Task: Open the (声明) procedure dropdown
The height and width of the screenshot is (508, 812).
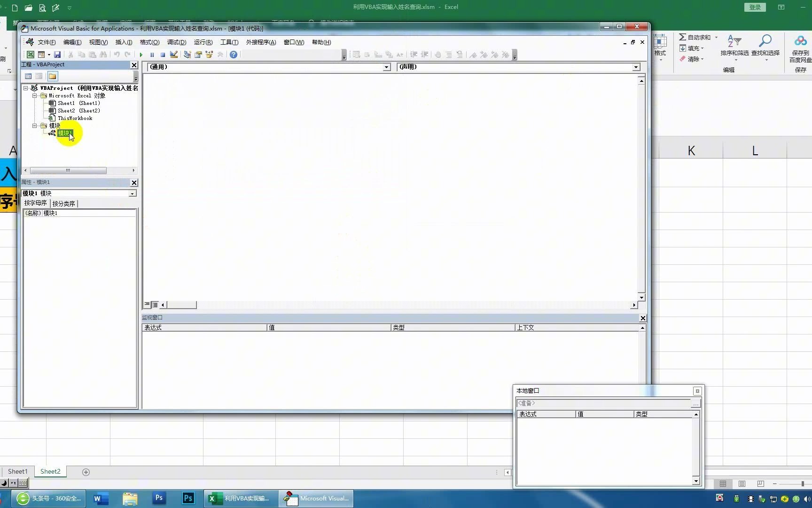Action: click(636, 67)
